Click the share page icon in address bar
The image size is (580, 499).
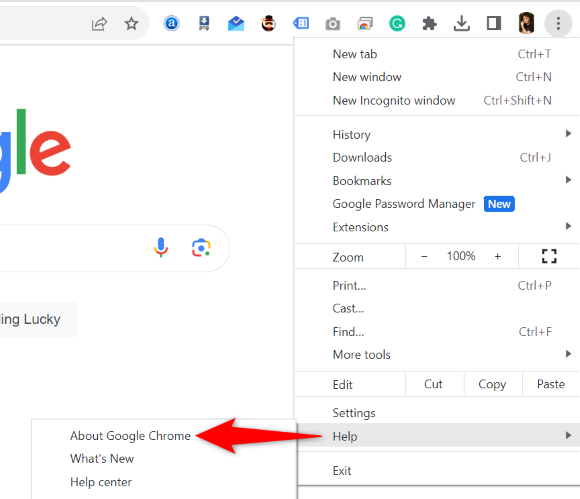pos(99,24)
